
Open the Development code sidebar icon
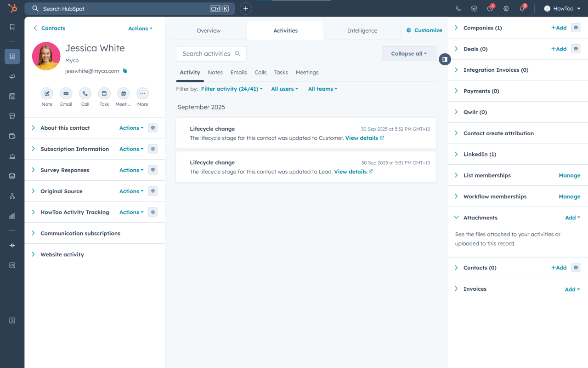(x=12, y=265)
